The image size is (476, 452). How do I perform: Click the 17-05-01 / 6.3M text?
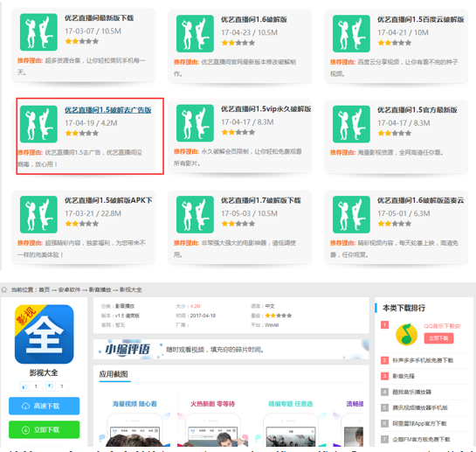404,213
